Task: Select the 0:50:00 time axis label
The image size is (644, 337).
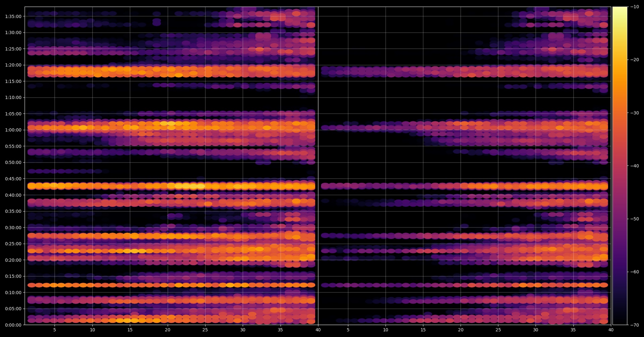Action: (13, 162)
